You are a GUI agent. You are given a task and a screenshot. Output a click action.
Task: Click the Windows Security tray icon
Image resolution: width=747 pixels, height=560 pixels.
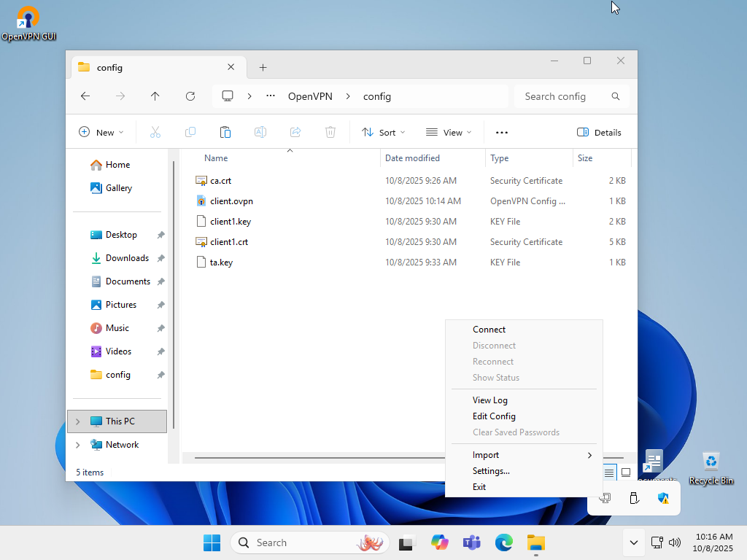(x=663, y=498)
